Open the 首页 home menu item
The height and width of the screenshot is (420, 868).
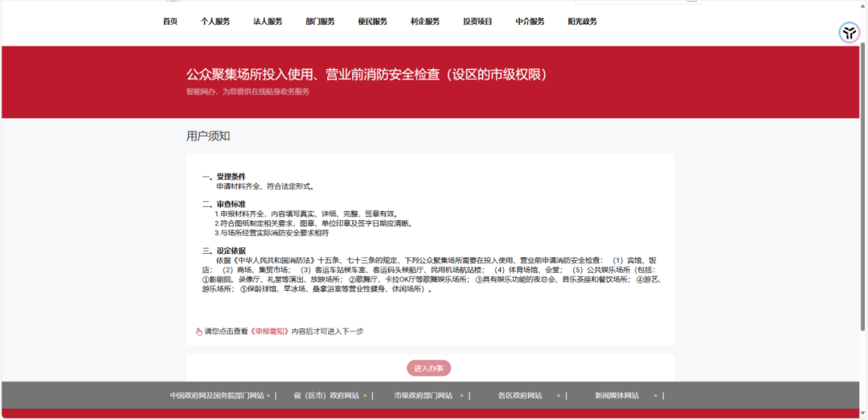[x=170, y=22]
